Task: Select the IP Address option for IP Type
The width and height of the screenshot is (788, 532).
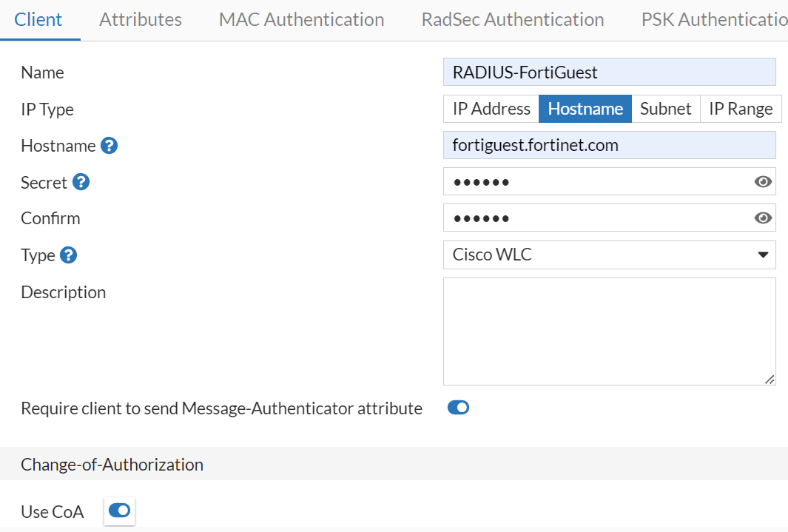Action: [x=490, y=108]
